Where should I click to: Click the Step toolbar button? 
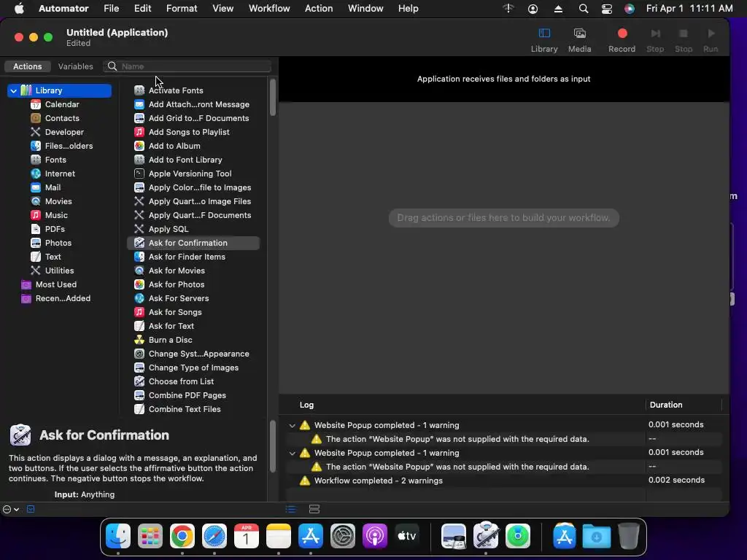655,40
